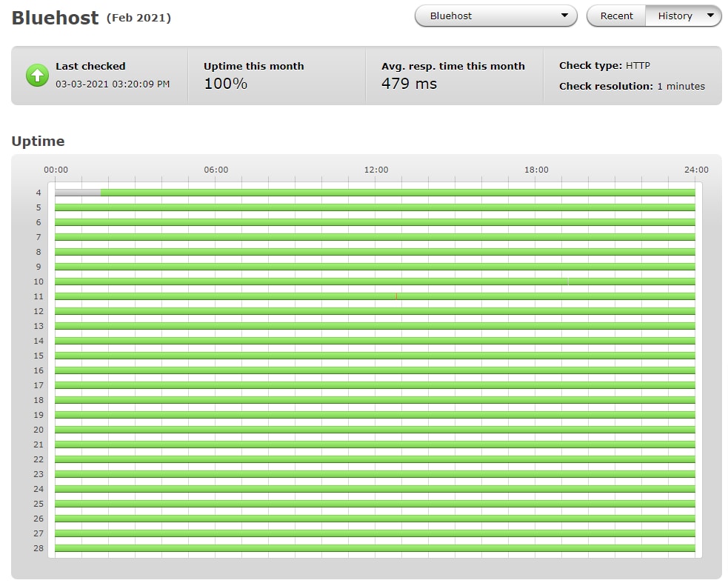This screenshot has height=586, width=728.
Task: Click the '12:00' time axis label
Action: pos(376,170)
